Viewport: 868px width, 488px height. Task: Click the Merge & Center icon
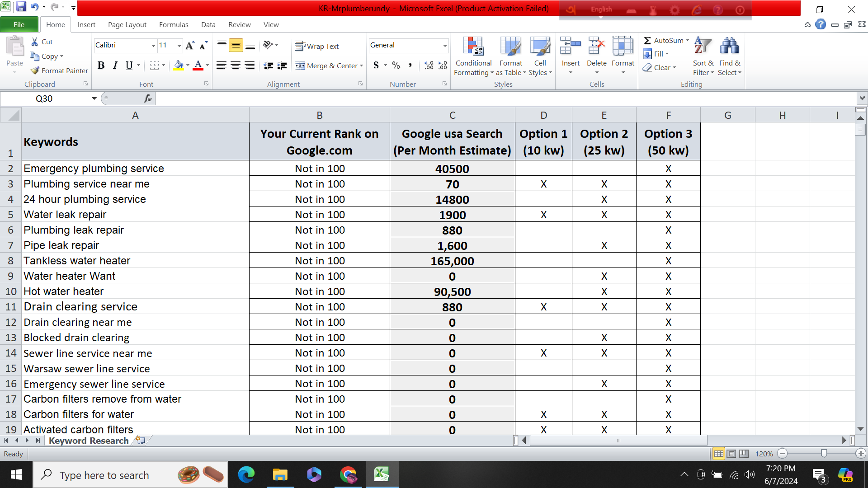pyautogui.click(x=329, y=66)
